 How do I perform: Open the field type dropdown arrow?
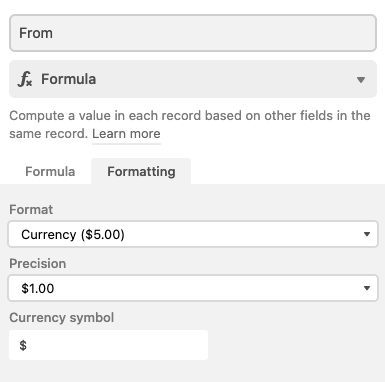tap(361, 80)
